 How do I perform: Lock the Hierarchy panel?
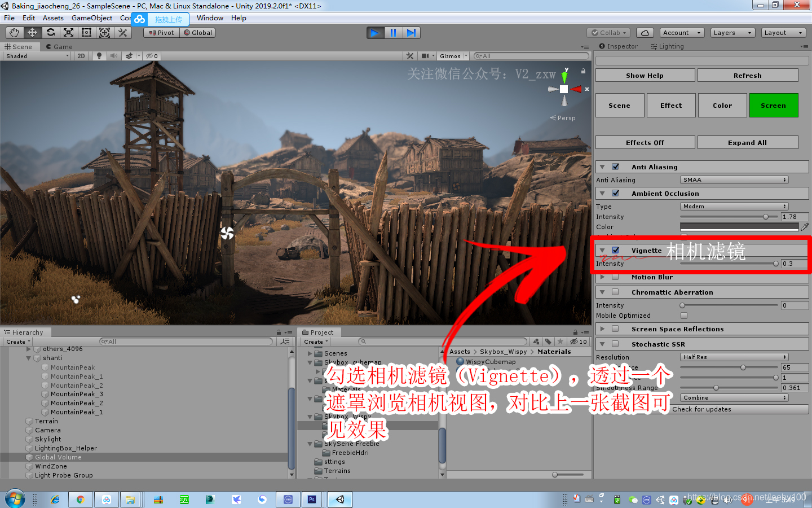click(x=279, y=332)
